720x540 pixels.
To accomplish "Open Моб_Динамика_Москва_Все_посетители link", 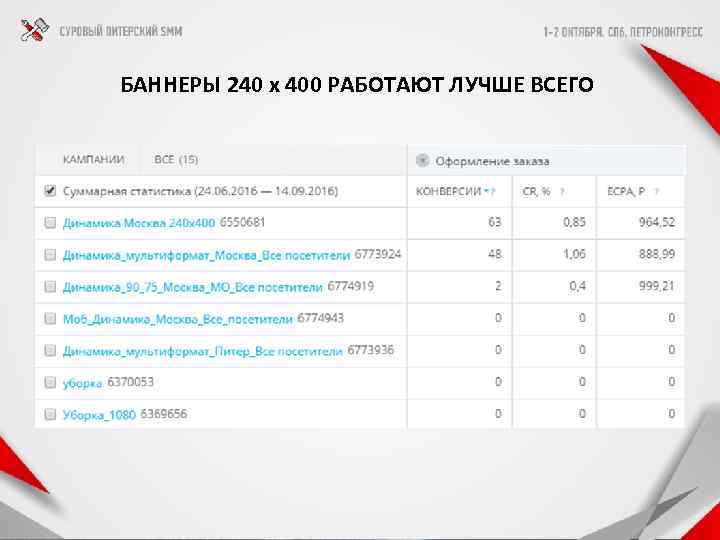I will point(178,319).
